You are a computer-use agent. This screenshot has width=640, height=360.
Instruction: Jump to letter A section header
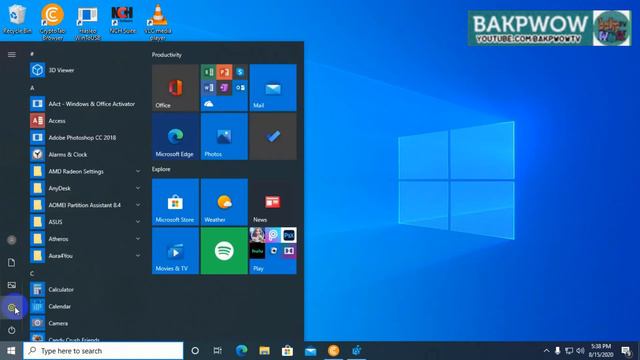[x=32, y=88]
